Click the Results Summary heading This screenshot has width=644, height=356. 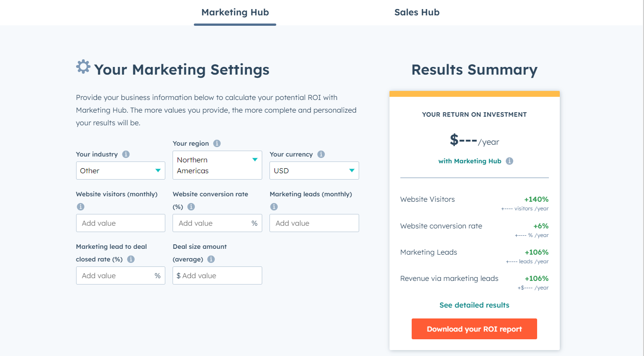pos(474,70)
